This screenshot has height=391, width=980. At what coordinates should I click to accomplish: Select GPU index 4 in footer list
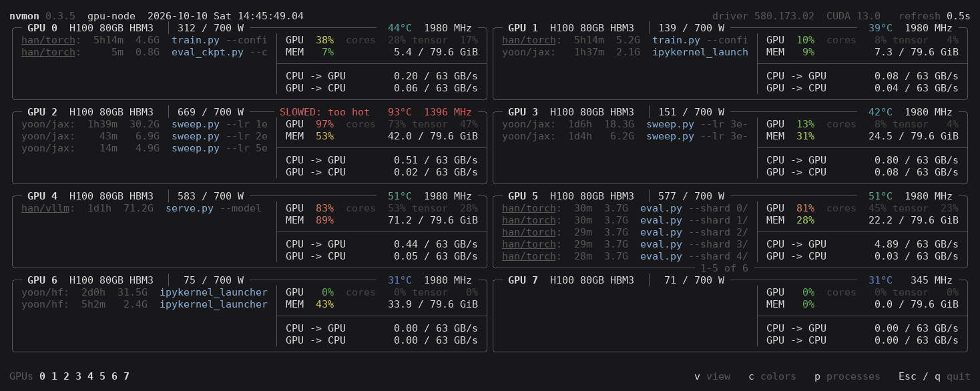(x=91, y=376)
